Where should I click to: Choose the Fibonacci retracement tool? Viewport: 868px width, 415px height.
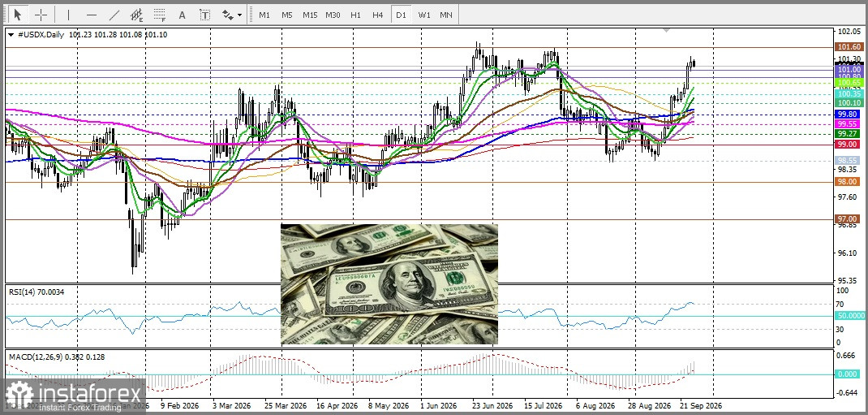(160, 15)
